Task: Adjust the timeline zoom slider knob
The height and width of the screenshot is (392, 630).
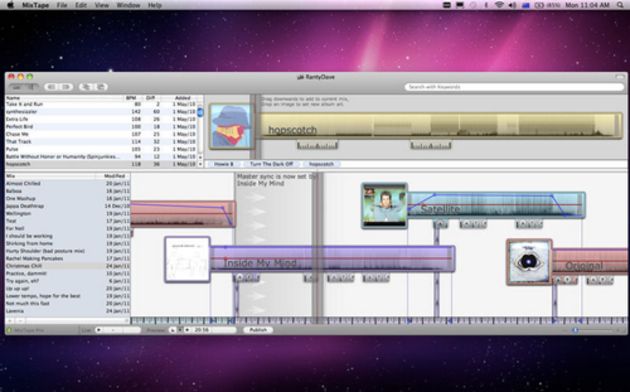Action: 575,330
